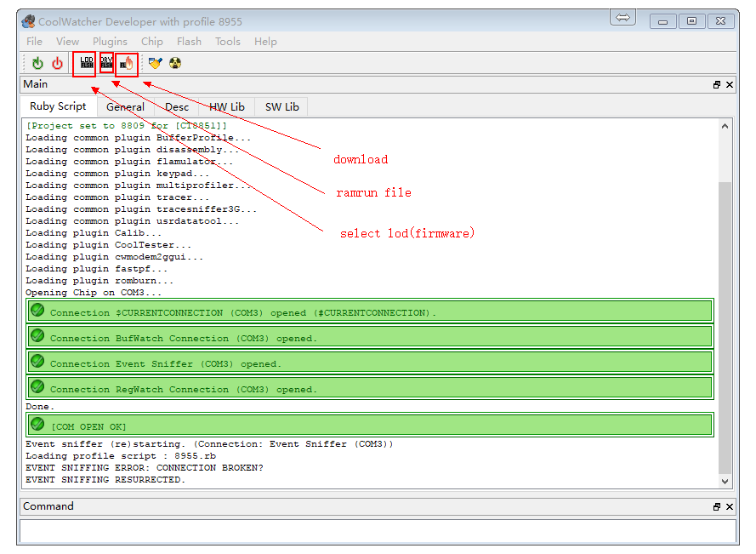756x554 pixels.
Task: Click 'EVENT SNIFFING RESURRECTED.' line
Action: click(105, 480)
